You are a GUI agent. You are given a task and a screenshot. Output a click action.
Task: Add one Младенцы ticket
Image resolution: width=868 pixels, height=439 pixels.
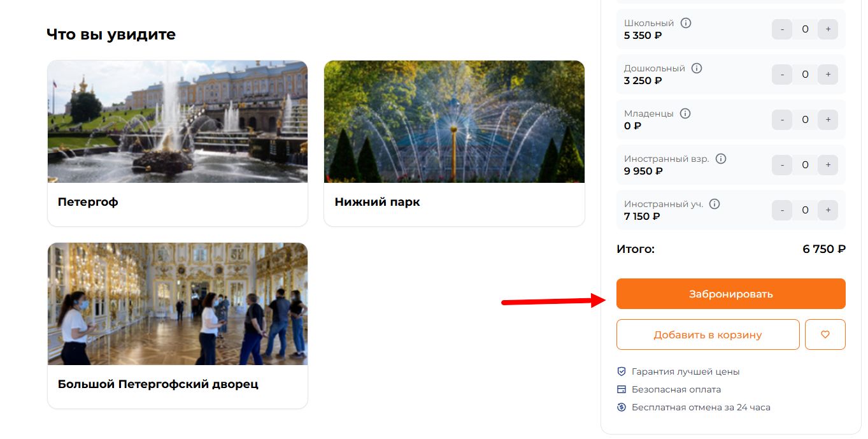(828, 120)
